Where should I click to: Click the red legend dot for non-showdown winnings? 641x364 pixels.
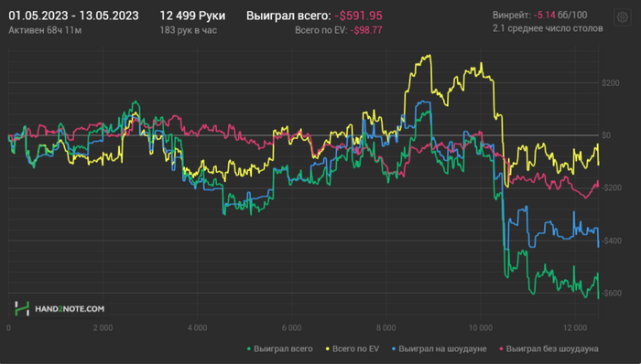pos(501,348)
